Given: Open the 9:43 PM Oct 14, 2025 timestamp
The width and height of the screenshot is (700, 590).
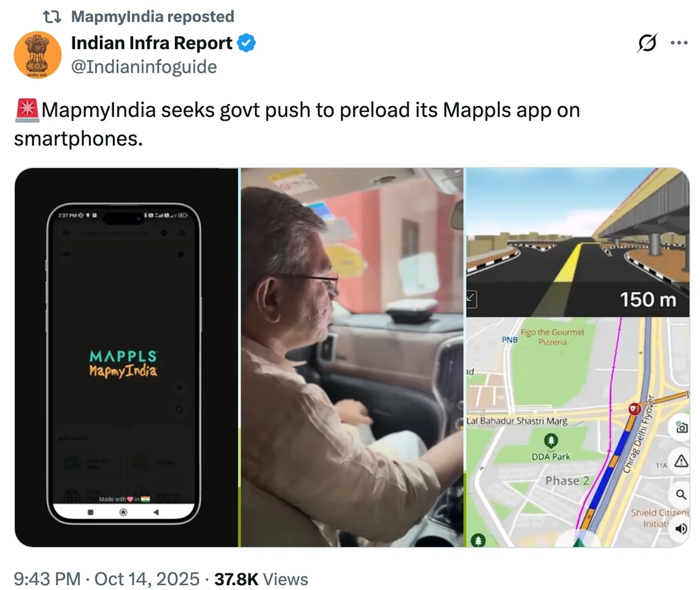Looking at the screenshot, I should pyautogui.click(x=106, y=579).
